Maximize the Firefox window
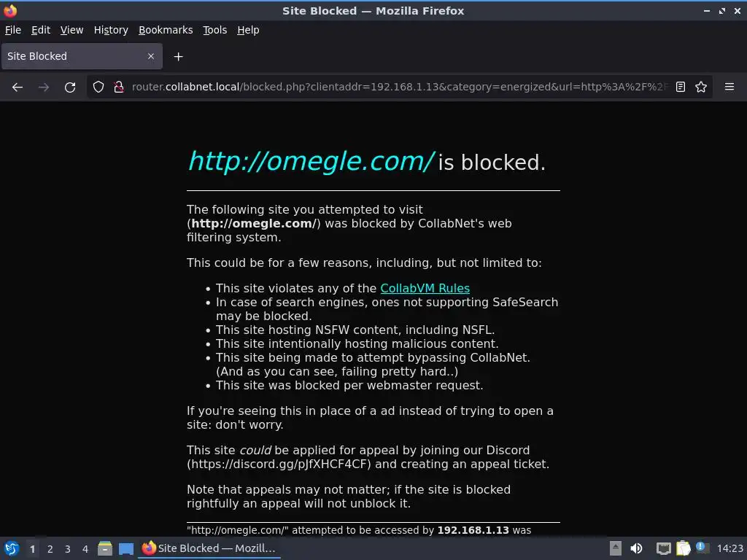This screenshot has width=747, height=560. click(x=722, y=10)
